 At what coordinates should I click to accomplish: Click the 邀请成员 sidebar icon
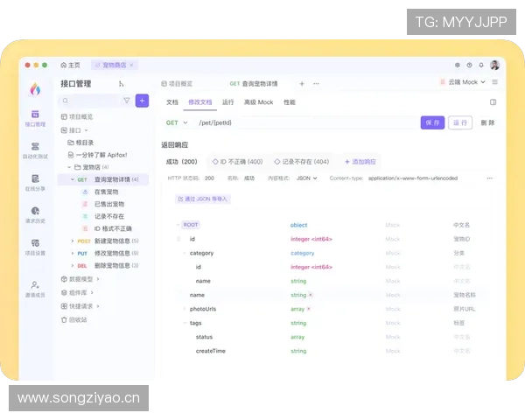click(x=35, y=289)
